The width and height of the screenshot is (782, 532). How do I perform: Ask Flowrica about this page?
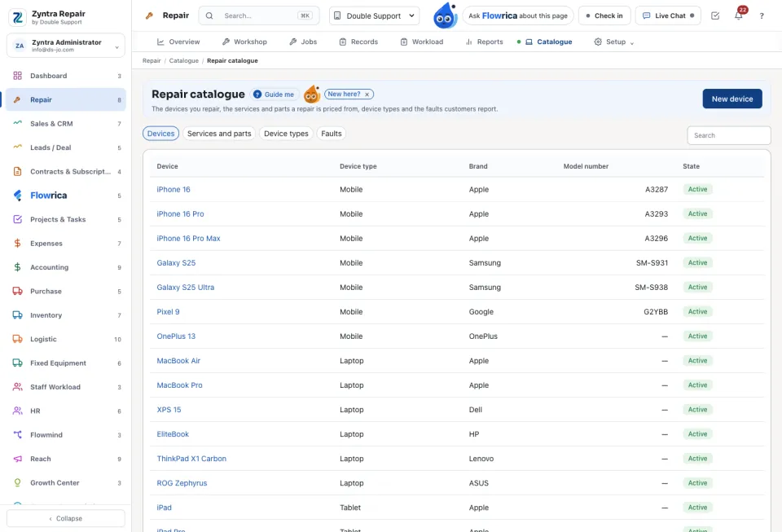click(518, 16)
